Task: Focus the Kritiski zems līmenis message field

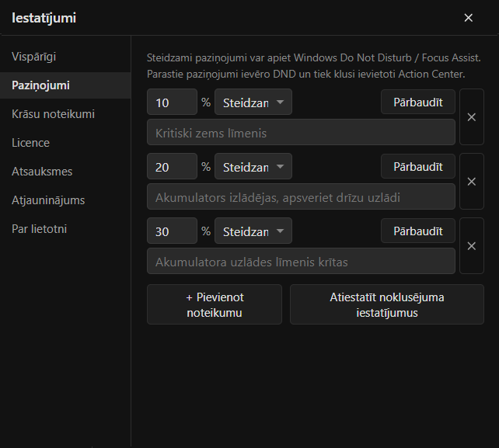Action: pyautogui.click(x=301, y=133)
